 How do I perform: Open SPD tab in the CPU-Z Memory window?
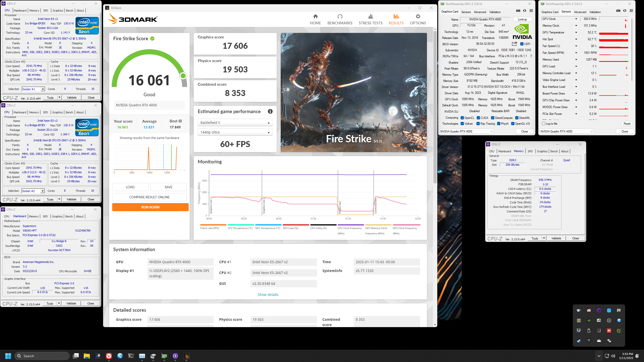[530, 151]
